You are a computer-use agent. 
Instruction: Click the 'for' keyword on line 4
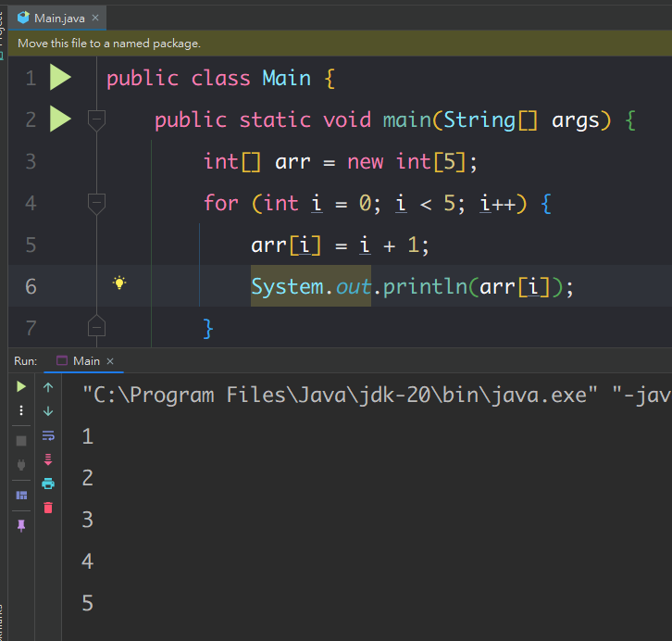tap(220, 203)
